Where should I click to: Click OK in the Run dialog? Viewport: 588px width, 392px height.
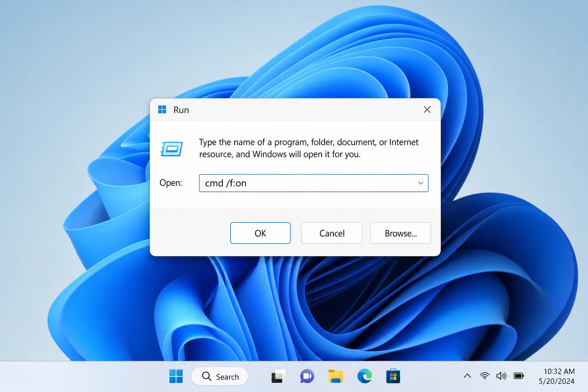260,233
